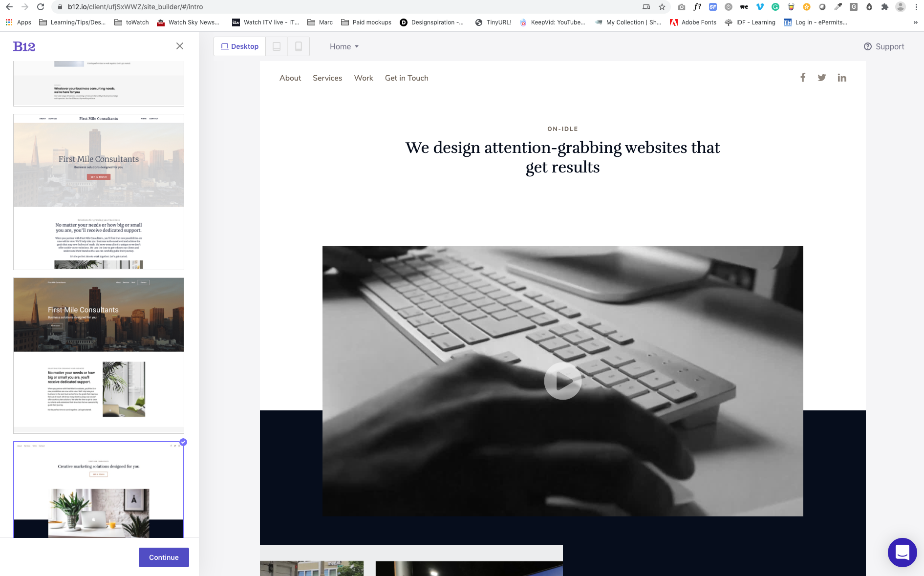Open the Apps bookmarks shortcut
This screenshot has height=576, width=924.
(19, 22)
